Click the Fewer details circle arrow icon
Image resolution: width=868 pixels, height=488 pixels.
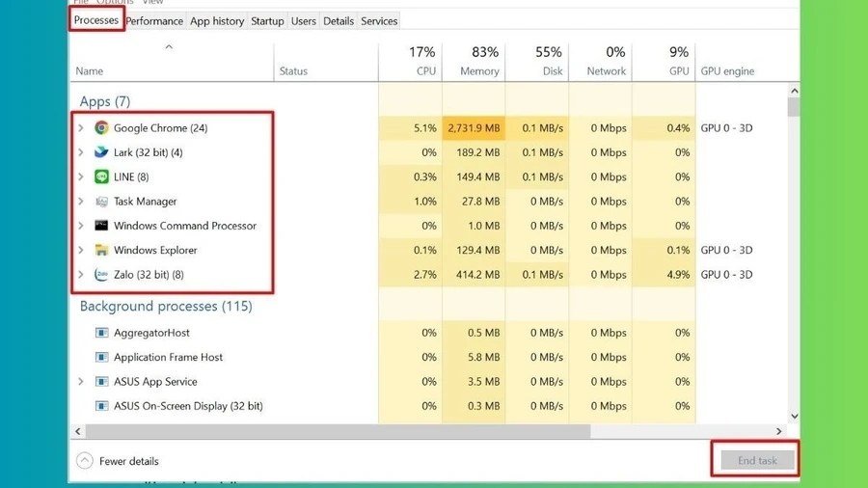(85, 460)
